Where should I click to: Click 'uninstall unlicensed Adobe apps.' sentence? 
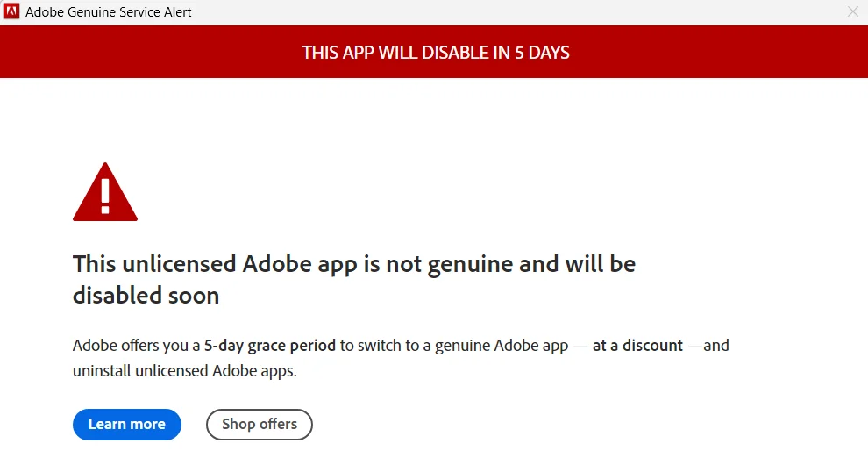[185, 371]
